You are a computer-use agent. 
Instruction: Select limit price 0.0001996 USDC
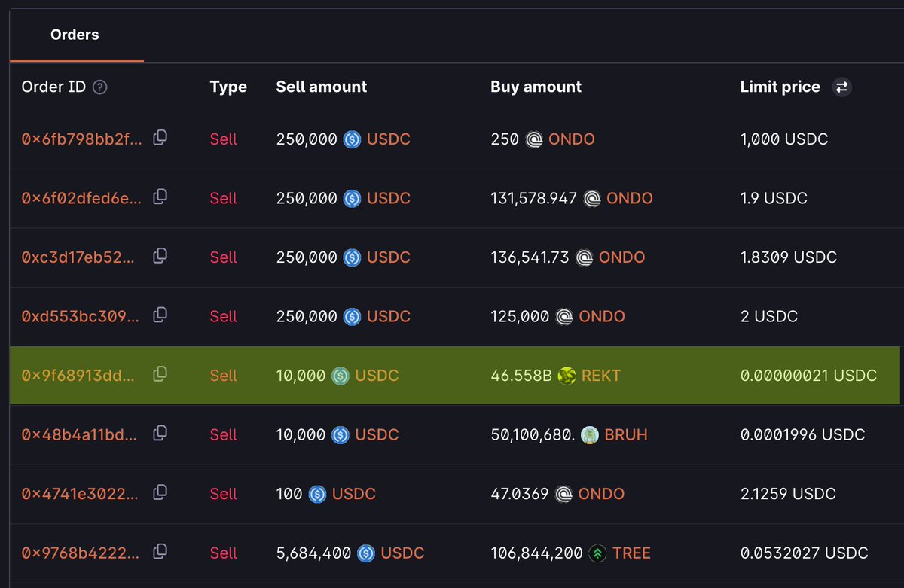point(803,434)
